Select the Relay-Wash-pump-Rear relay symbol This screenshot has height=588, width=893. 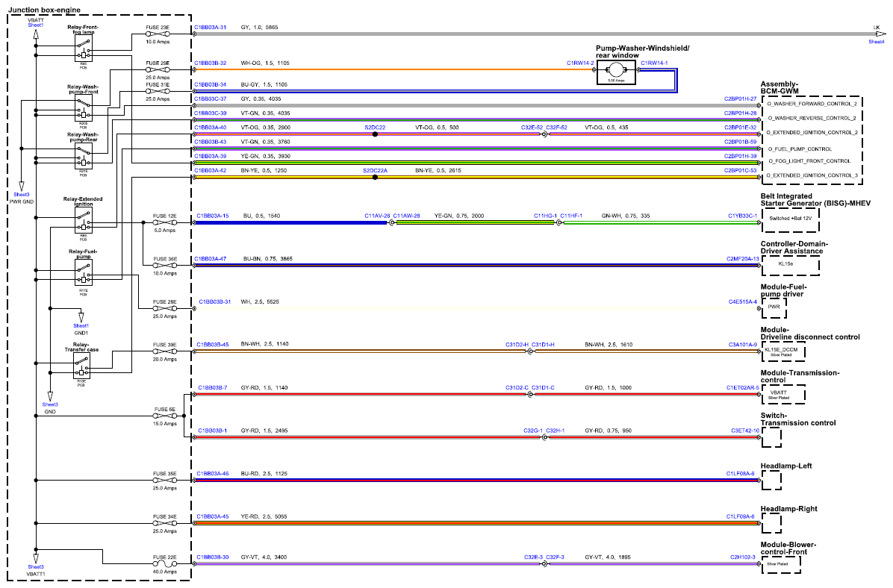(83, 155)
